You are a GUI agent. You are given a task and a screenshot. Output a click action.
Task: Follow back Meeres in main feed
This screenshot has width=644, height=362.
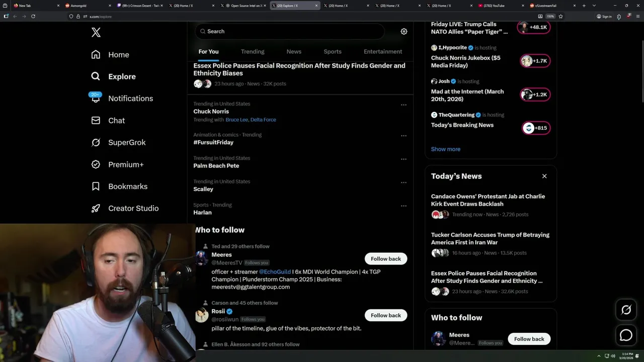386,259
